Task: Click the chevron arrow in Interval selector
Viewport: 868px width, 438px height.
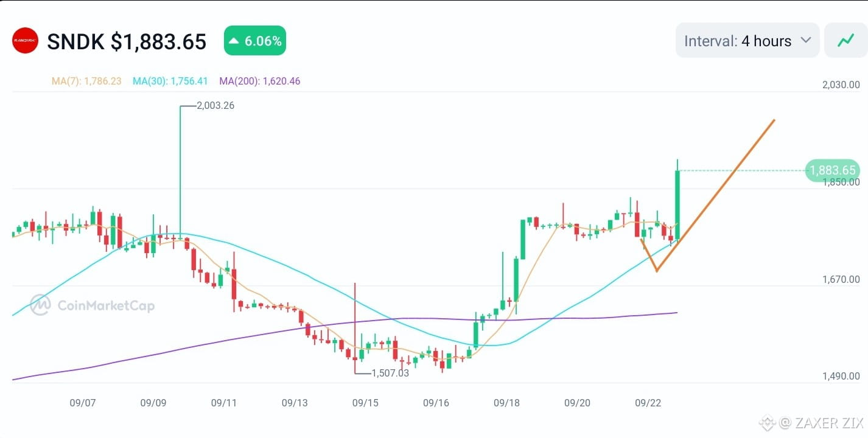Action: click(805, 41)
